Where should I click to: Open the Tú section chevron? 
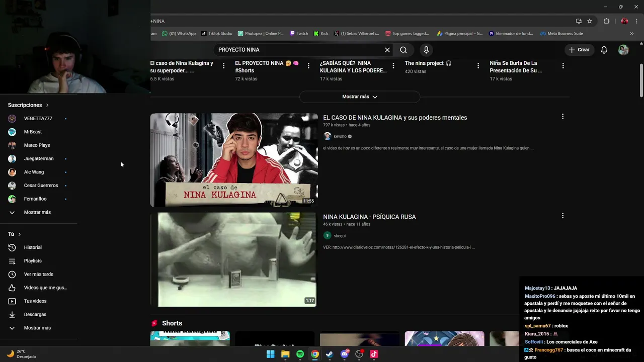(x=20, y=234)
